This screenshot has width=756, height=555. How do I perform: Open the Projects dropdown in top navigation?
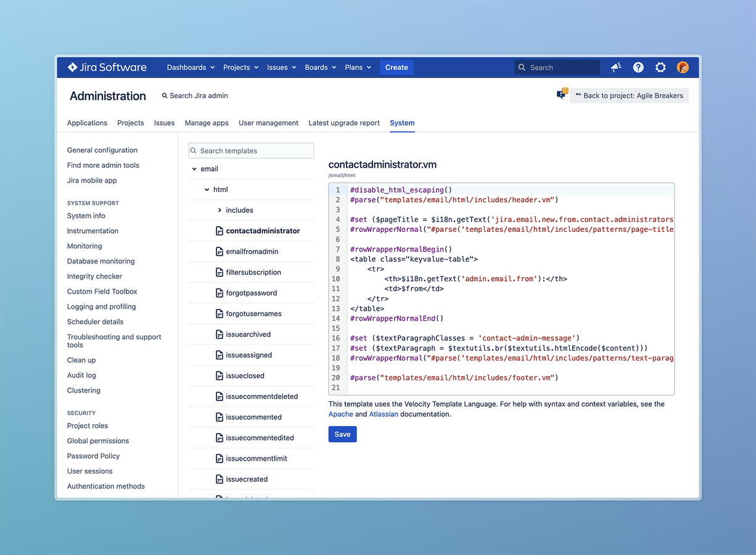coord(241,67)
